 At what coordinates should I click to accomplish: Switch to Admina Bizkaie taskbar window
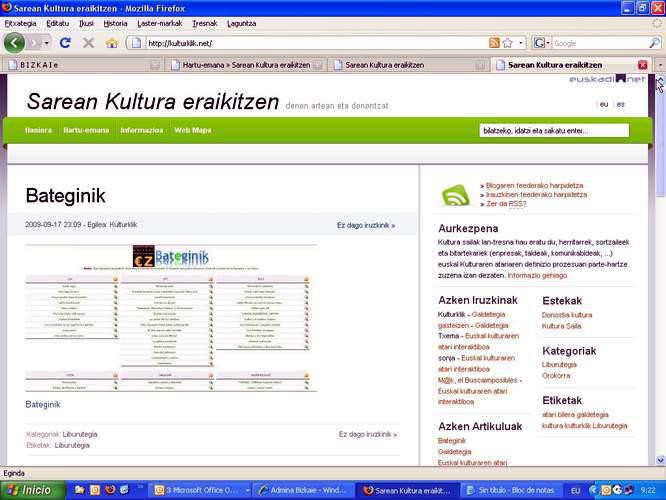click(x=303, y=490)
